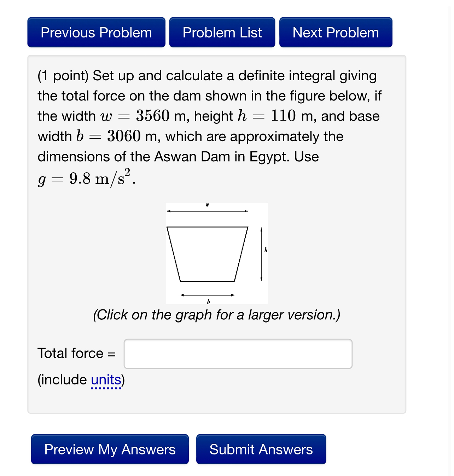This screenshot has width=454, height=476.
Task: Click inside the Total force answer field
Action: click(x=238, y=354)
